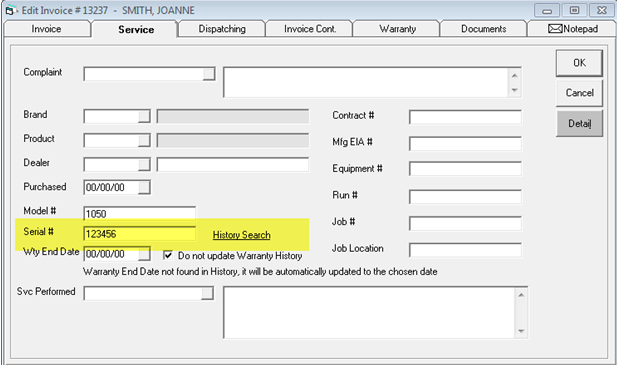Click the Contract # input field
Screen dimensions: 617x365
(466, 117)
